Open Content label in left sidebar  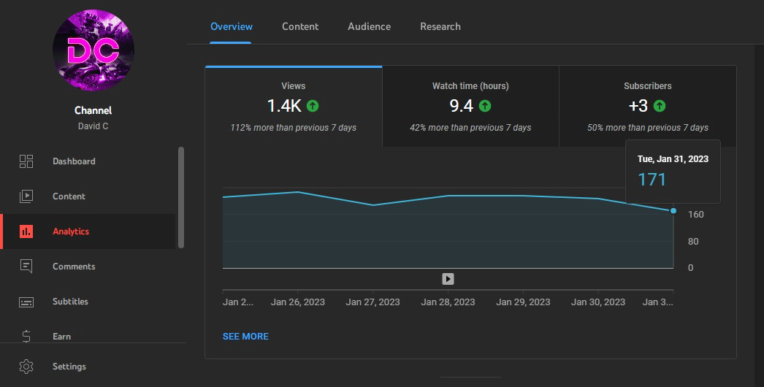pos(69,196)
